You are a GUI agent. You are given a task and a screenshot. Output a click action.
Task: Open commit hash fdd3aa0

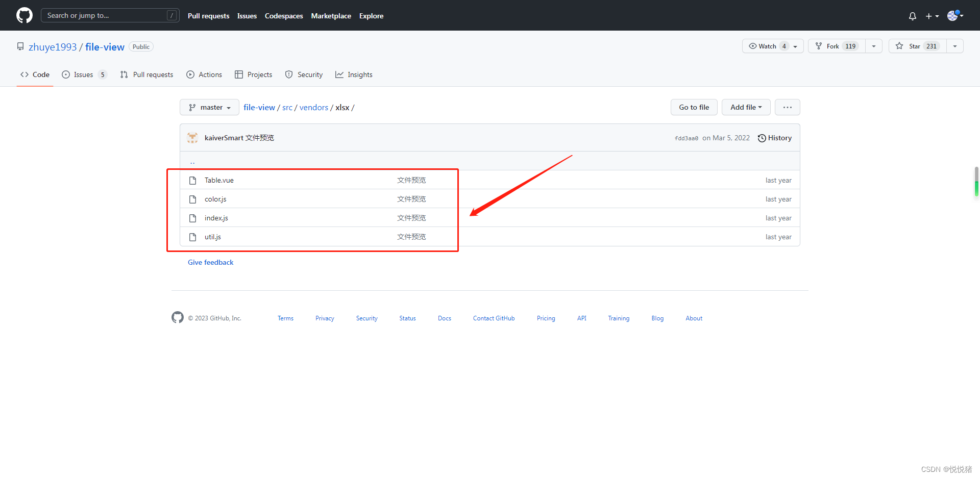point(687,138)
